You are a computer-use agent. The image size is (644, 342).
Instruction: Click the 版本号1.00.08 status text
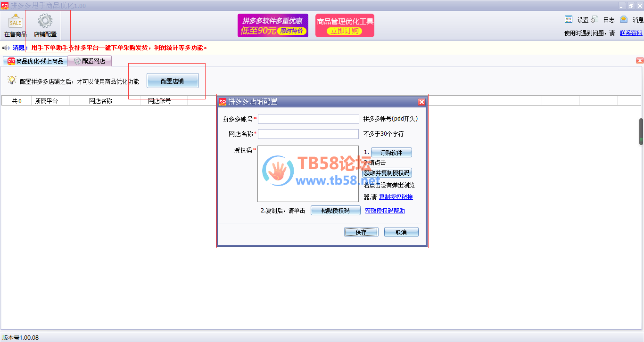[x=21, y=337]
